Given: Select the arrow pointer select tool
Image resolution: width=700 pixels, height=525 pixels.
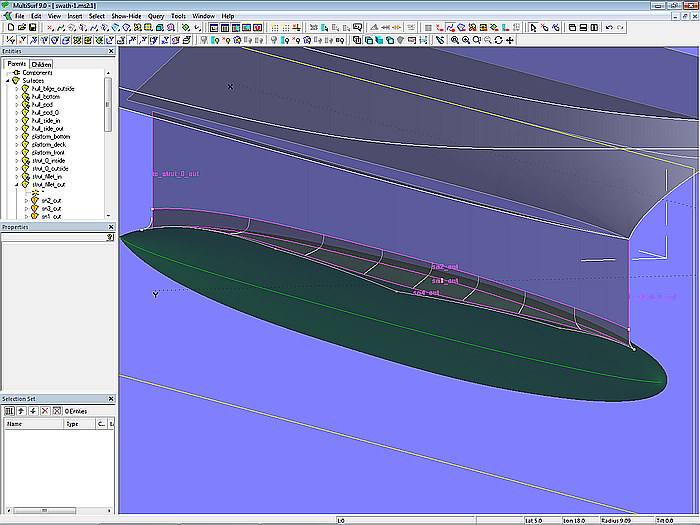Looking at the screenshot, I should tap(532, 28).
